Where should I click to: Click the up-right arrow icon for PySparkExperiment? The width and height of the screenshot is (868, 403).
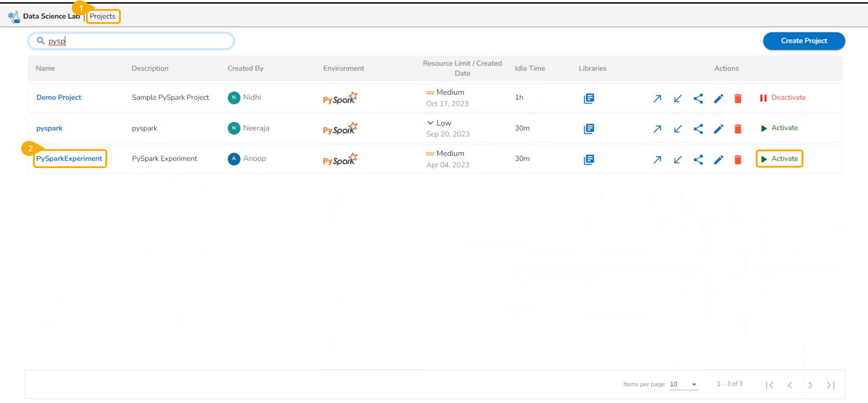point(657,159)
